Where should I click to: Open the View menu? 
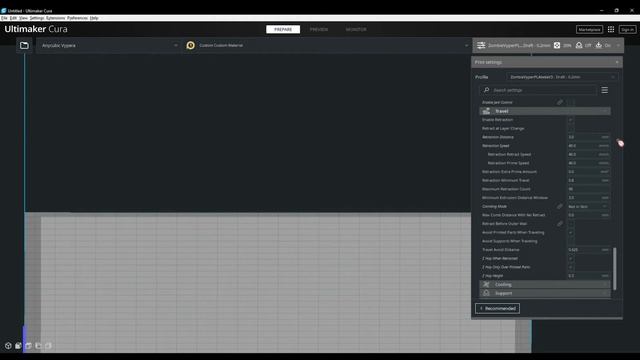point(24,18)
